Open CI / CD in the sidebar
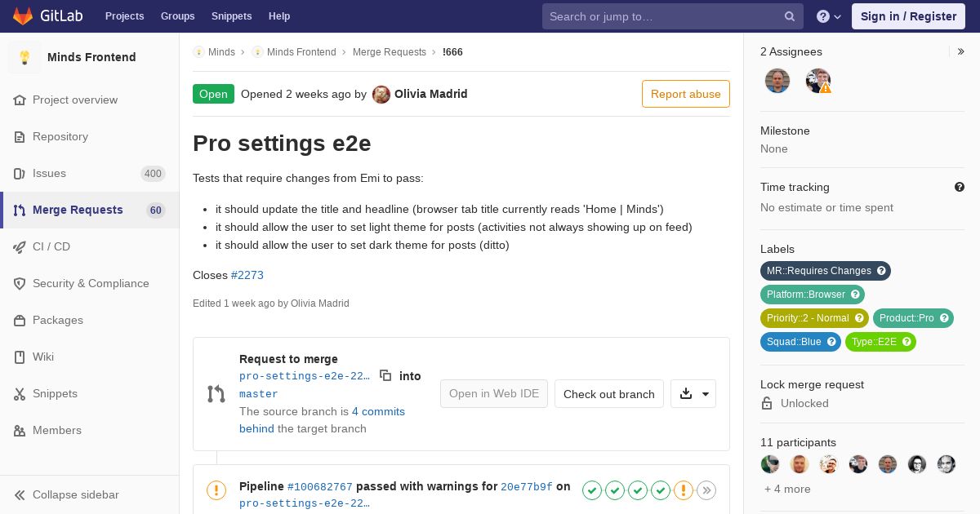This screenshot has height=514, width=980. pos(90,246)
